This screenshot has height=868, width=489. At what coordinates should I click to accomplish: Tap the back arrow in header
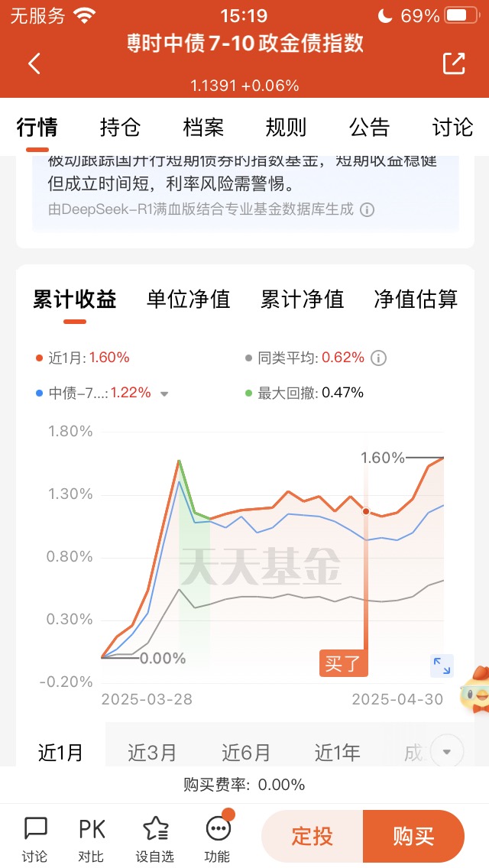coord(34,64)
